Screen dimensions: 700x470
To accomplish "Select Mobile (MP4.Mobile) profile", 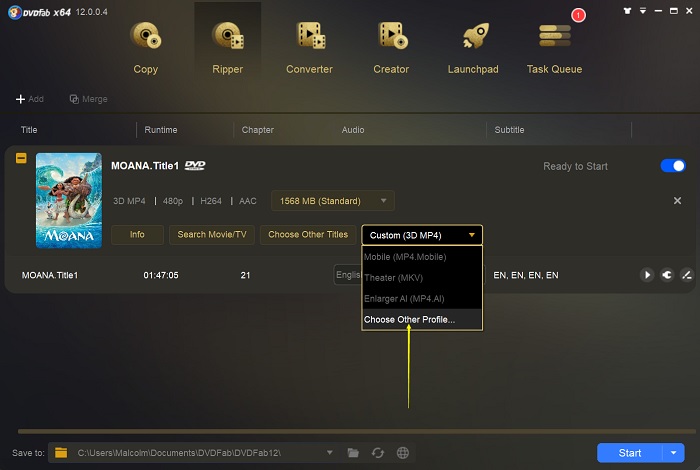I will point(422,257).
